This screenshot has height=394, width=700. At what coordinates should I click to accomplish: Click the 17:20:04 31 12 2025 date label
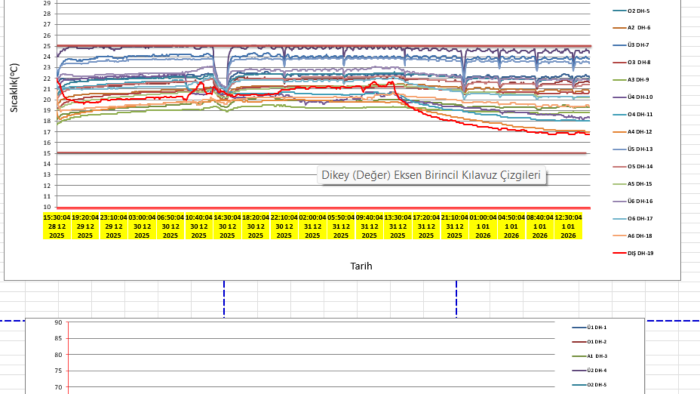(426, 226)
